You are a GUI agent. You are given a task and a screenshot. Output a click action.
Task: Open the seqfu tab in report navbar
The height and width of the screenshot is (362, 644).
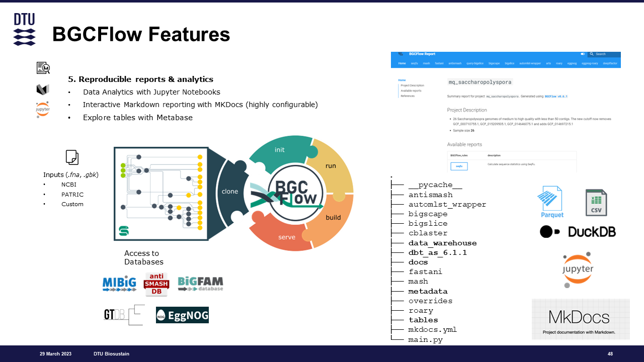415,63
